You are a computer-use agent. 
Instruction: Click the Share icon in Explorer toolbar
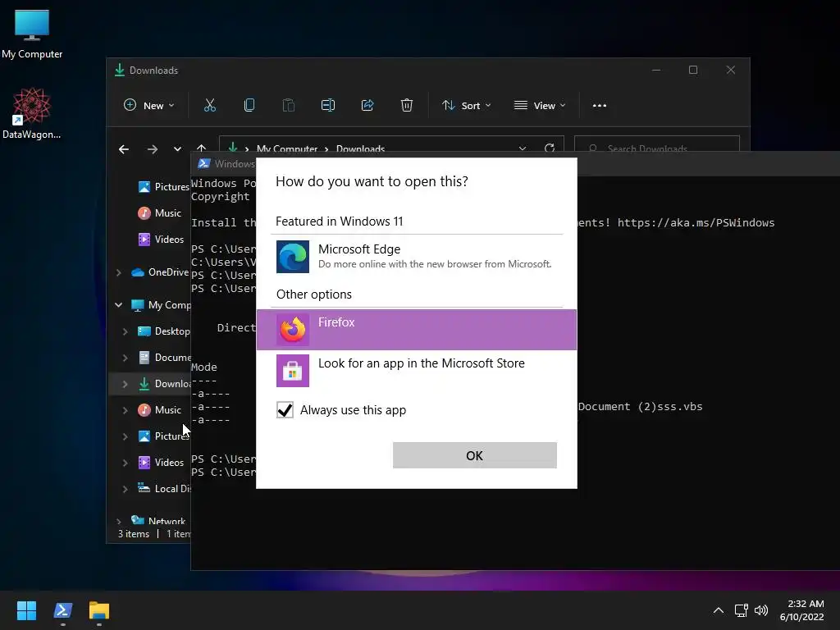click(x=367, y=106)
